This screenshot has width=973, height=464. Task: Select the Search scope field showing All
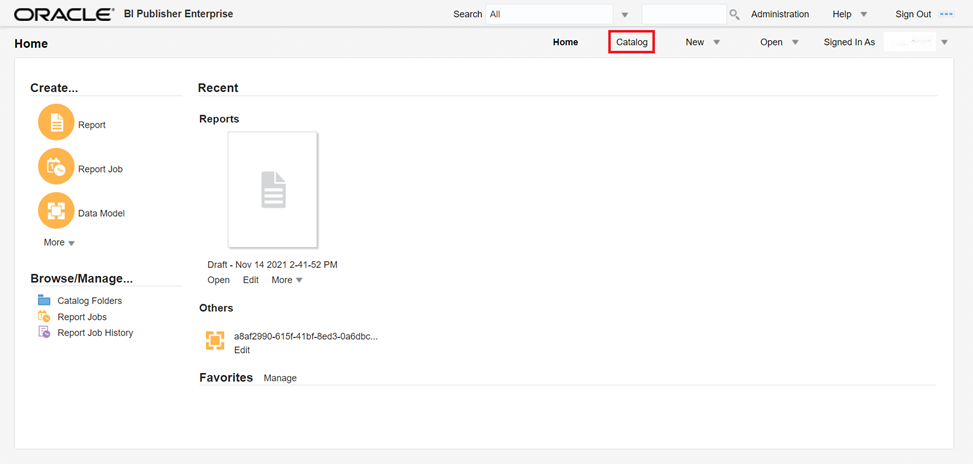(549, 14)
